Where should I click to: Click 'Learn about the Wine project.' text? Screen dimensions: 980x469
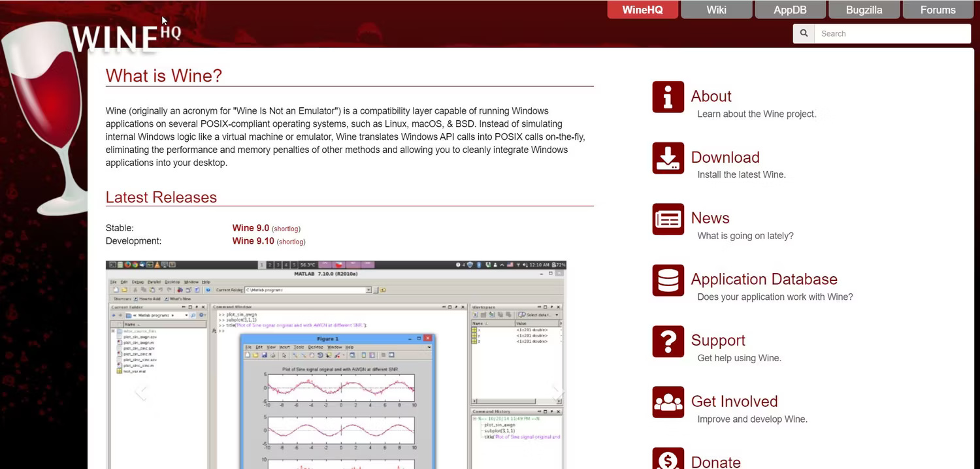point(757,114)
